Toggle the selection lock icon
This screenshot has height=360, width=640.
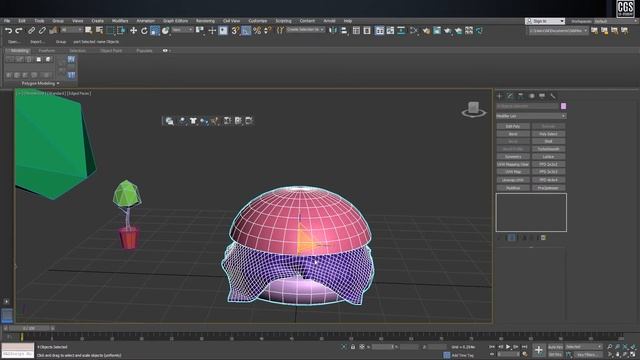click(353, 347)
